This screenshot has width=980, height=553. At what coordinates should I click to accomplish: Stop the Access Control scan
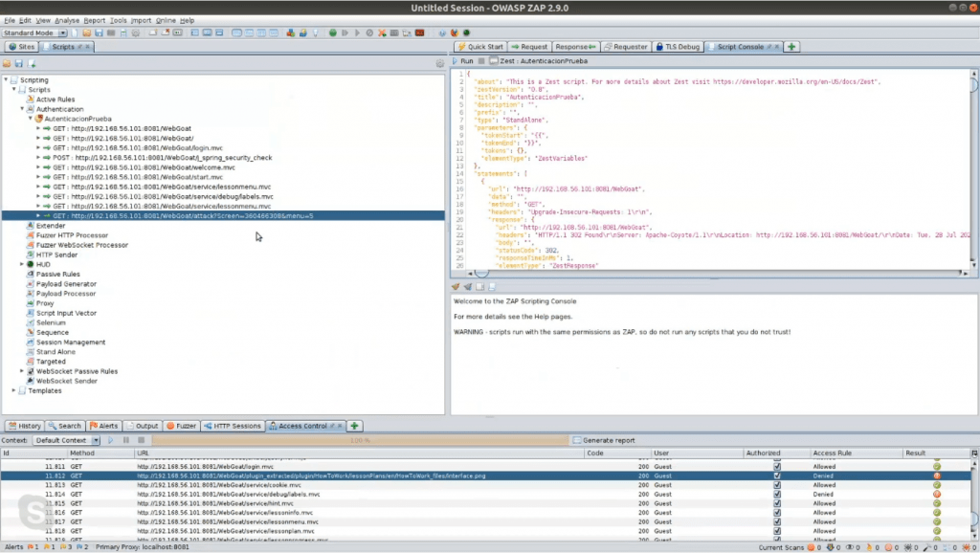(x=142, y=440)
